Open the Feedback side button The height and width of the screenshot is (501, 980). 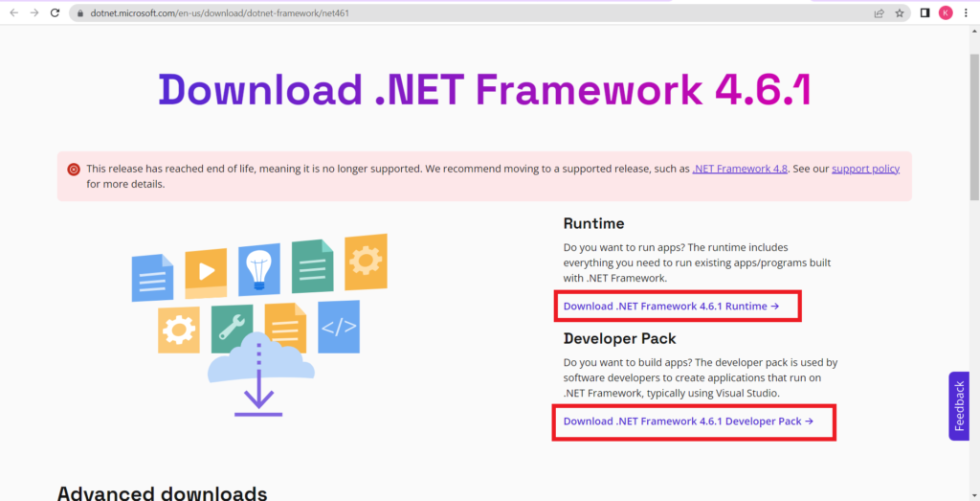click(959, 406)
